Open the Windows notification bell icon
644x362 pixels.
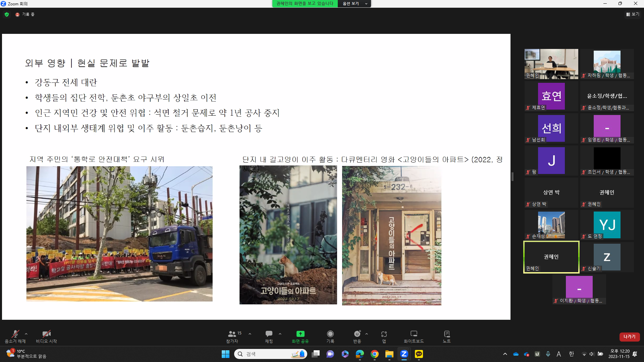pyautogui.click(x=635, y=354)
